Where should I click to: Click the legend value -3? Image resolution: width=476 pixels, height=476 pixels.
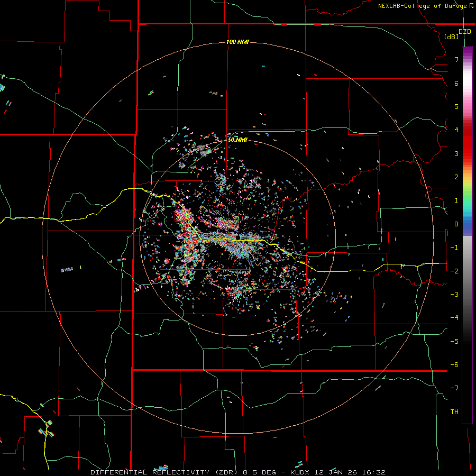[454, 295]
